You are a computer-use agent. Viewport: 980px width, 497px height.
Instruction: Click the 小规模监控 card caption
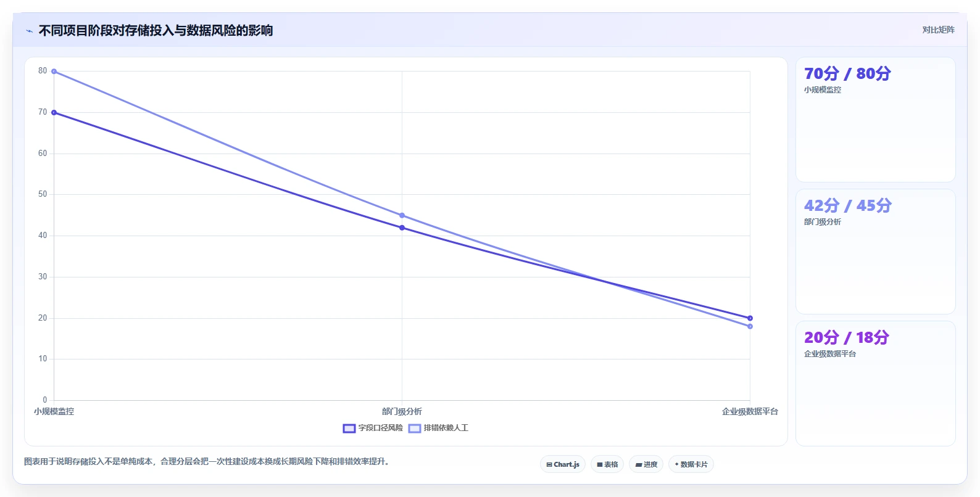[822, 89]
